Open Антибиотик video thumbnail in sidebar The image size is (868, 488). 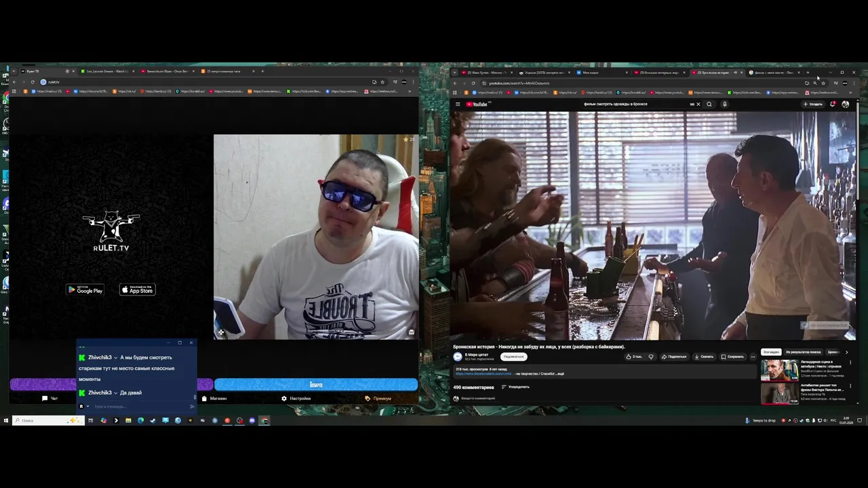[779, 394]
